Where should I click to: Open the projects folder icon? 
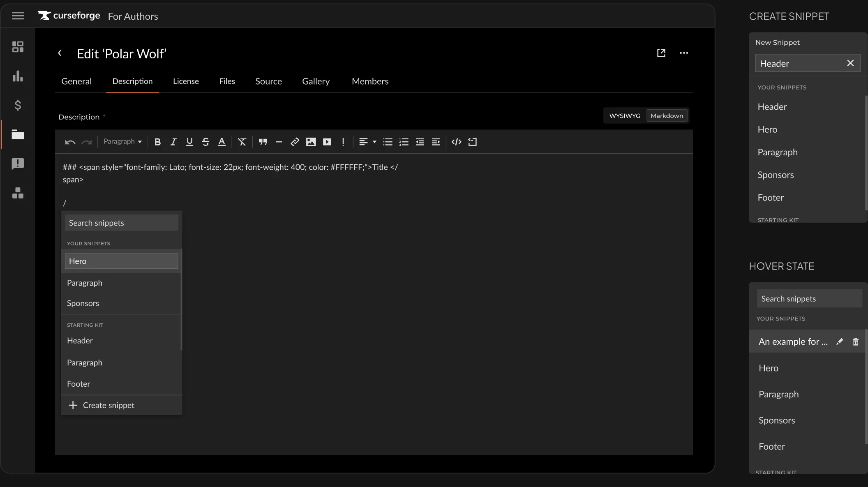point(18,134)
